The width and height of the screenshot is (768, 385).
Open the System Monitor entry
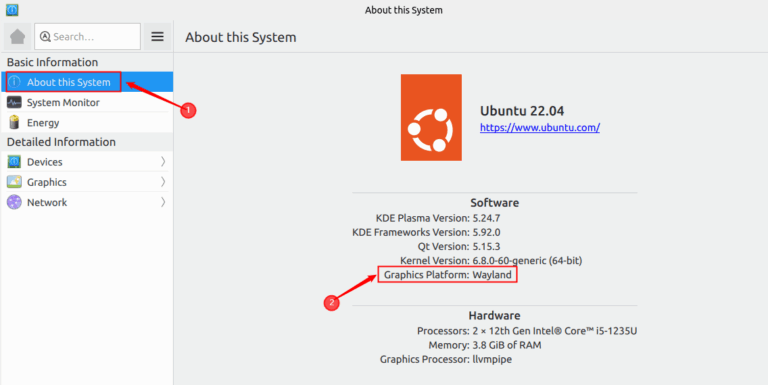86,102
